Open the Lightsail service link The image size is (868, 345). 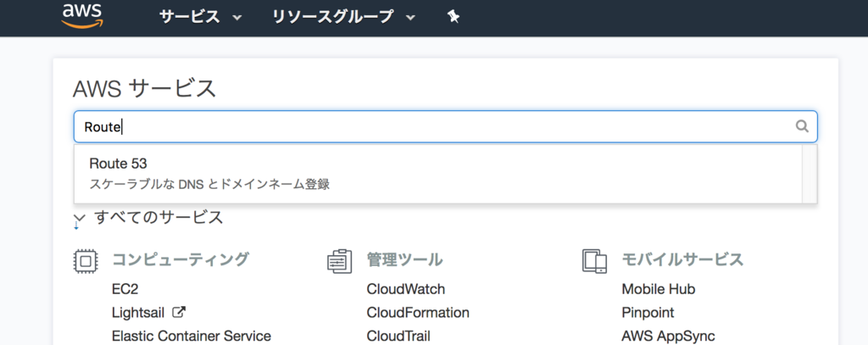pyautogui.click(x=138, y=313)
